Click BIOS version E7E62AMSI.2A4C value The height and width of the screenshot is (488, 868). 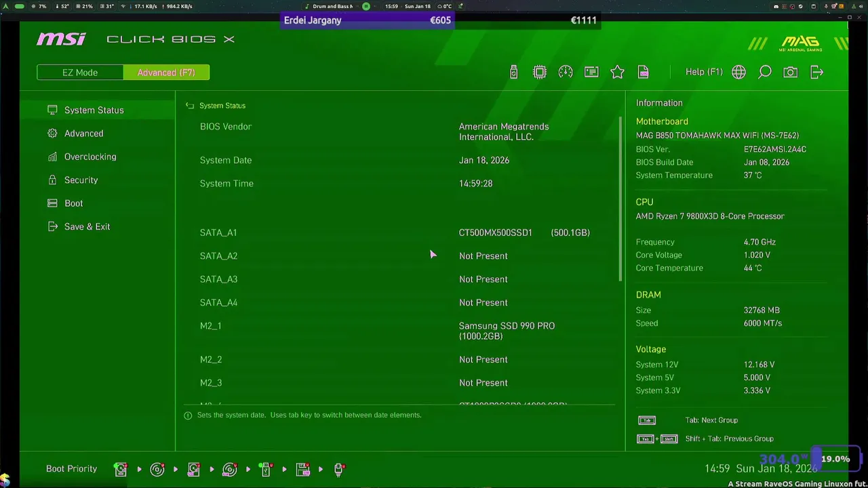[x=774, y=149]
